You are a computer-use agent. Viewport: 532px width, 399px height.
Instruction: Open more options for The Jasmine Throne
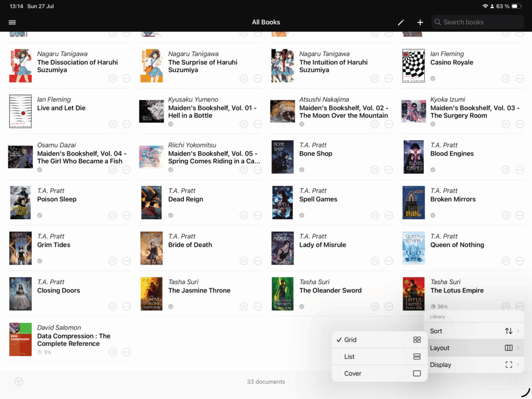click(x=258, y=307)
